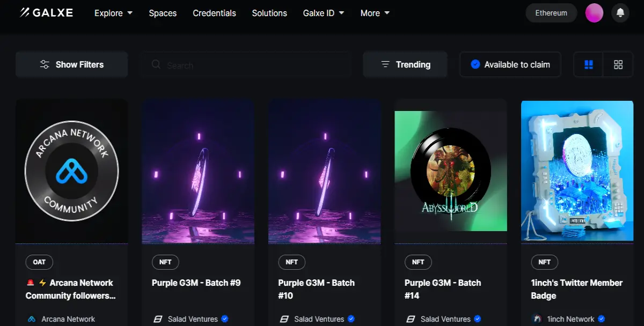Open the 1inch badge artwork thumbnail
This screenshot has height=326, width=644.
tap(577, 171)
